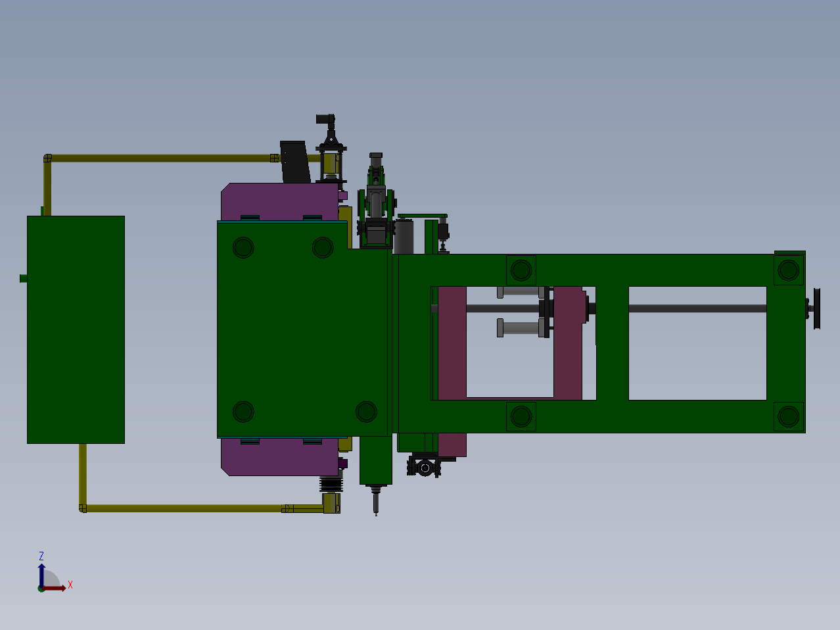Viewport: 840px width, 630px height.
Task: Select the bottom-right corner bolt of the frame
Action: pyautogui.click(x=789, y=416)
